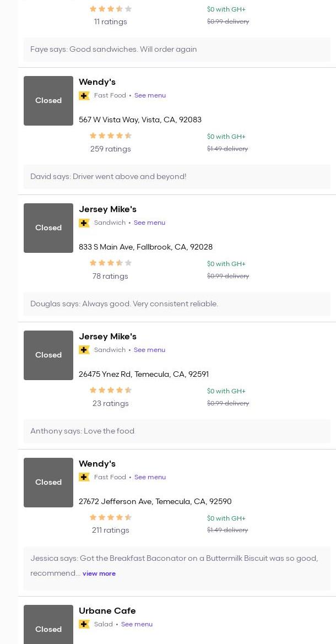
Task: Expand Jessica's review with view more
Action: 99,573
